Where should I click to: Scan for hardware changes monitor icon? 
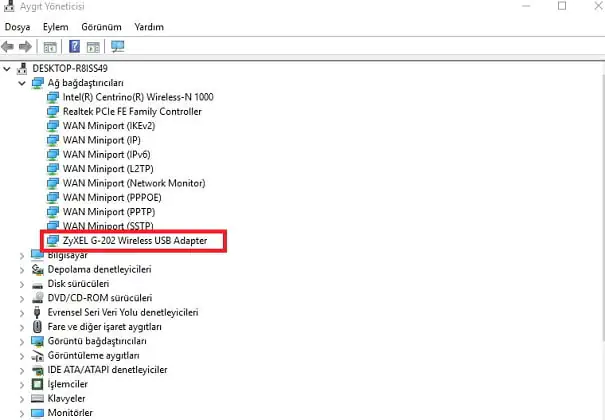[x=118, y=47]
